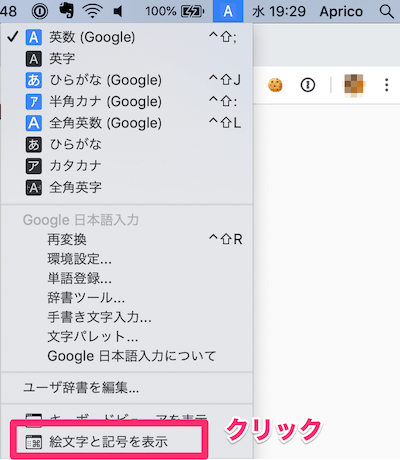The image size is (400, 460).
Task: Choose the 英字 input source
Action: tap(127, 59)
